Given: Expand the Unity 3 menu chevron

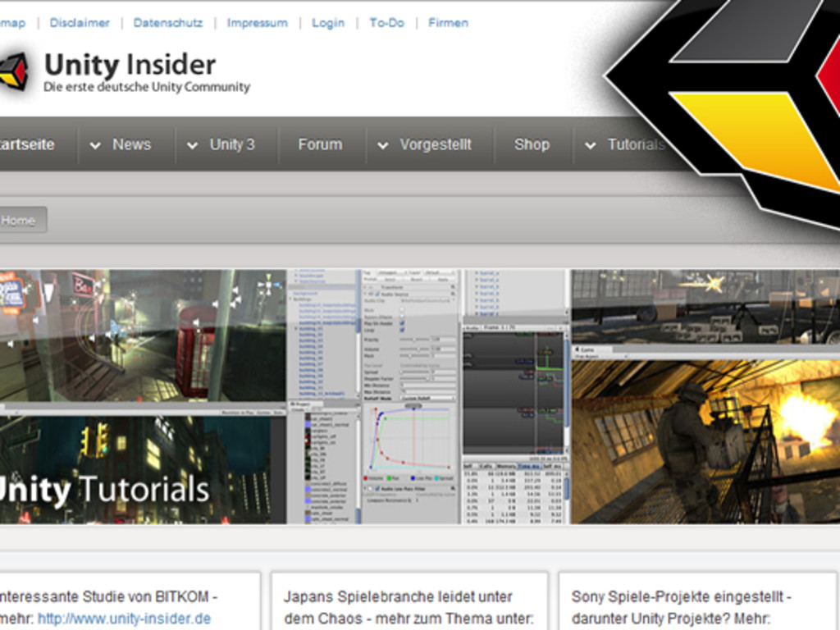Looking at the screenshot, I should (192, 145).
